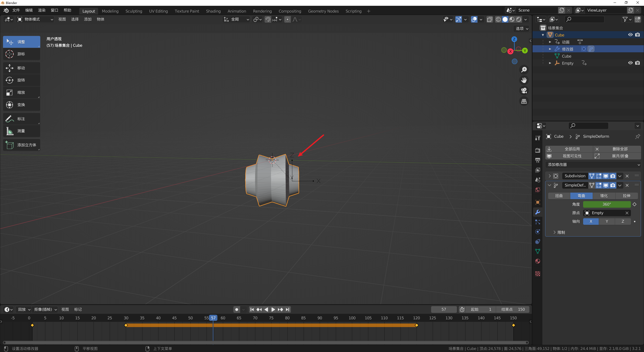The height and width of the screenshot is (352, 644).
Task: Open the Add Modifier (添加修改器) dropdown
Action: (593, 165)
